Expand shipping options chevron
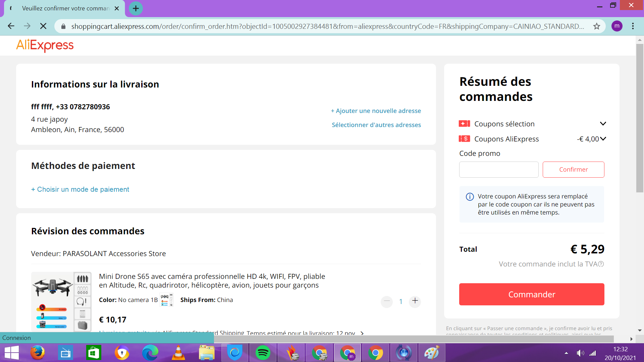 [362, 333]
